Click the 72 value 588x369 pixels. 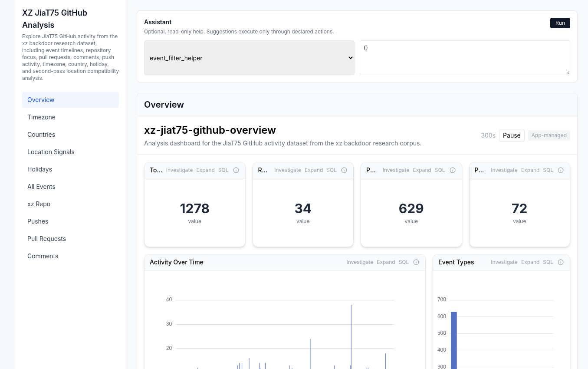pos(519,209)
